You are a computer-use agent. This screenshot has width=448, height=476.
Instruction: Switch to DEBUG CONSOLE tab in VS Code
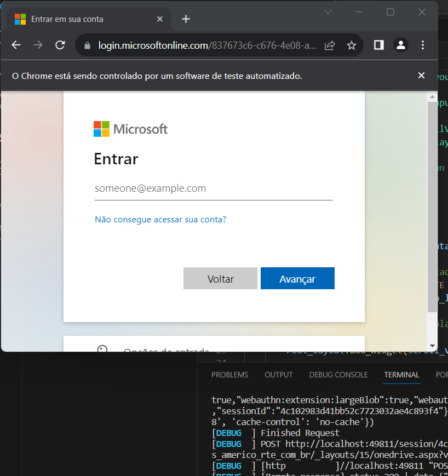coord(338,375)
